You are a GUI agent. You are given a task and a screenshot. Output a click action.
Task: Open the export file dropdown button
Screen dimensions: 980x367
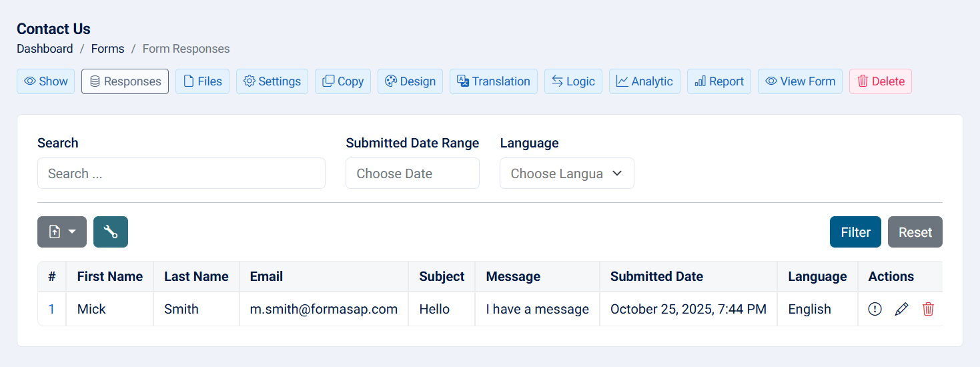pos(62,232)
